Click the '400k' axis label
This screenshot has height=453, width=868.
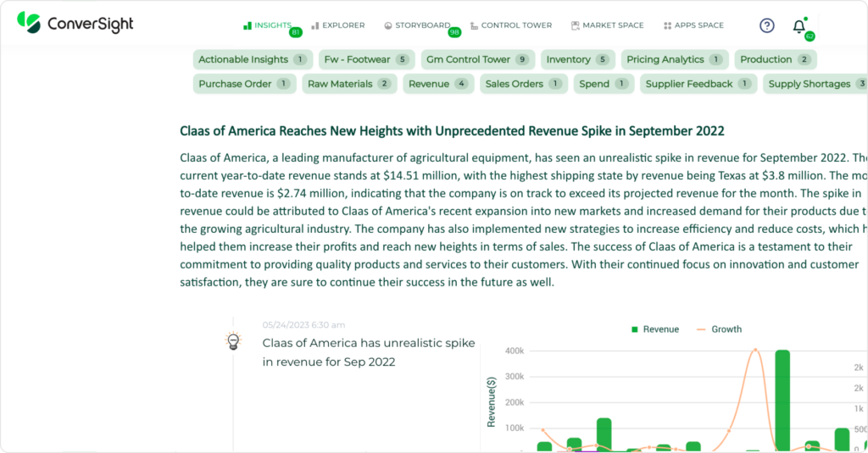click(515, 351)
